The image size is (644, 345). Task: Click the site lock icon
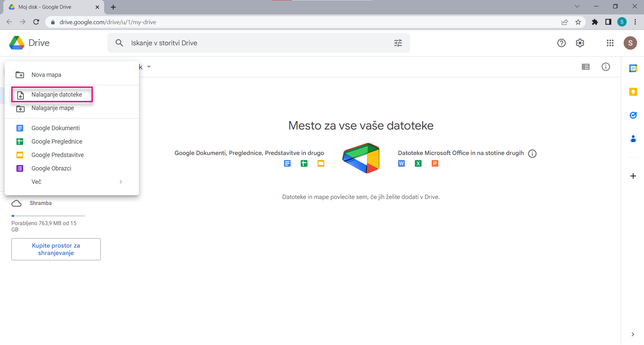(53, 22)
